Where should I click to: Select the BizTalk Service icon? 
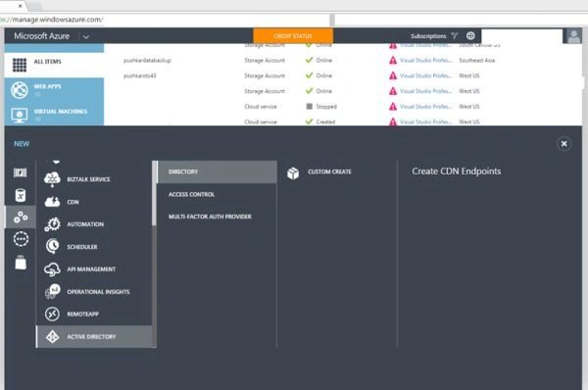click(x=52, y=179)
